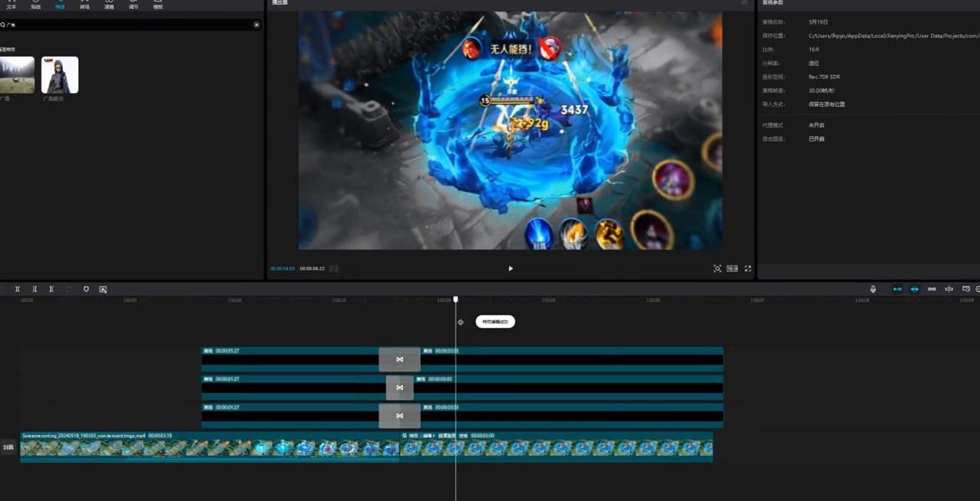The height and width of the screenshot is (501, 980).
Task: Click the 00:00:06:22 total duration
Action: click(x=312, y=268)
